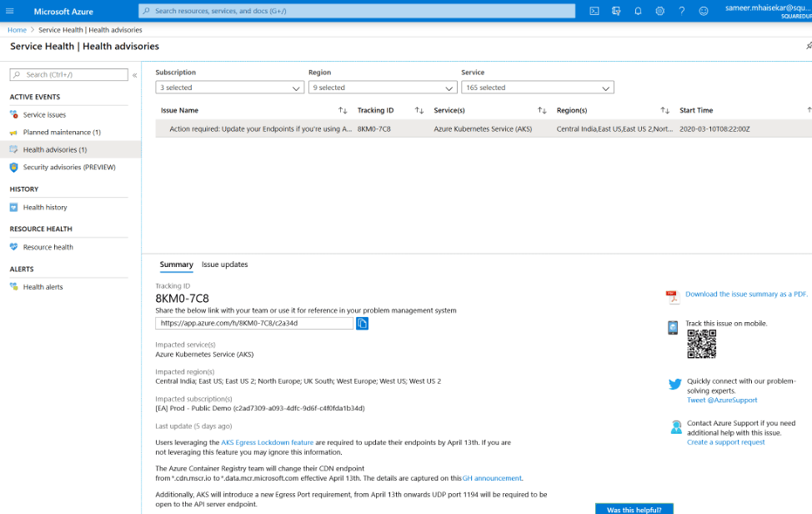812x514 pixels.
Task: Sort by Issue Name arrows
Action: pos(343,110)
